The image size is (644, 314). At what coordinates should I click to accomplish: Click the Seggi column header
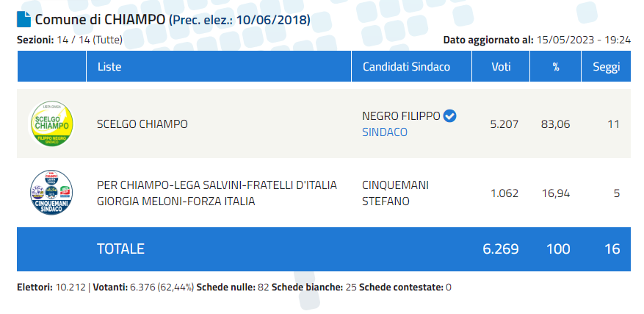point(606,67)
